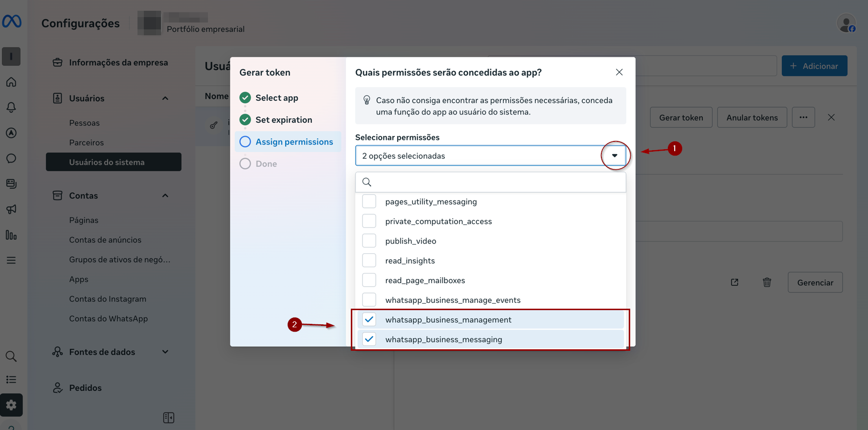The width and height of the screenshot is (868, 430).
Task: Click the megaphone ads icon
Action: tap(11, 209)
